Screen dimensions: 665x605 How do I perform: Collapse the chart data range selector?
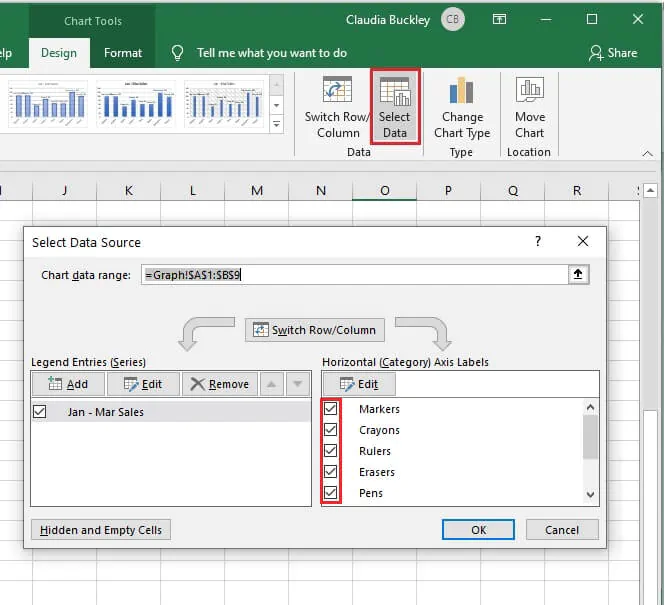tap(578, 275)
